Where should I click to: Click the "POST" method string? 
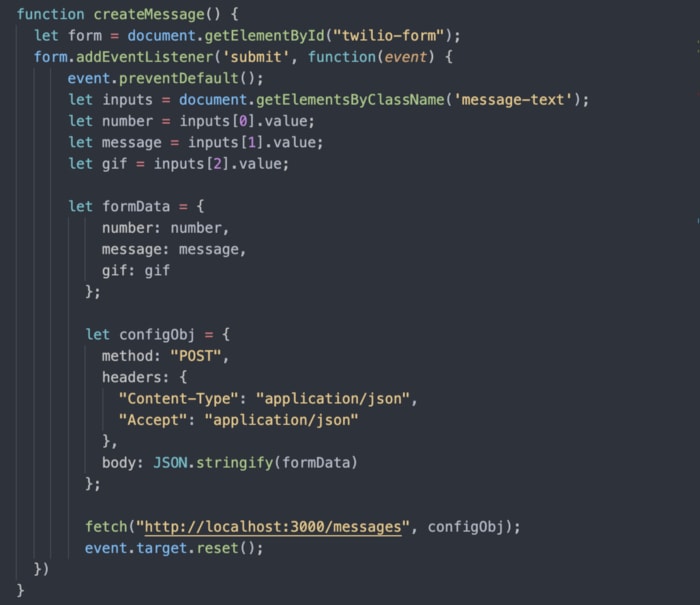pos(196,356)
